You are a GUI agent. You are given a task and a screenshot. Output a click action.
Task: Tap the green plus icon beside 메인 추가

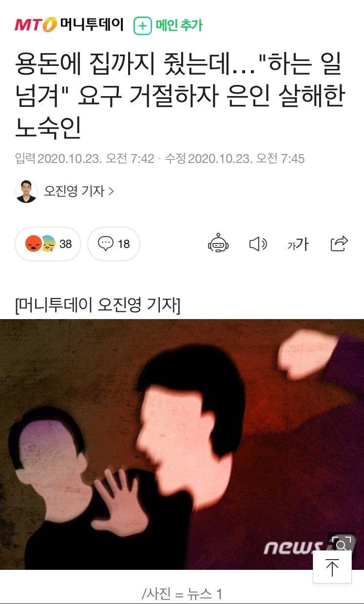(x=143, y=26)
